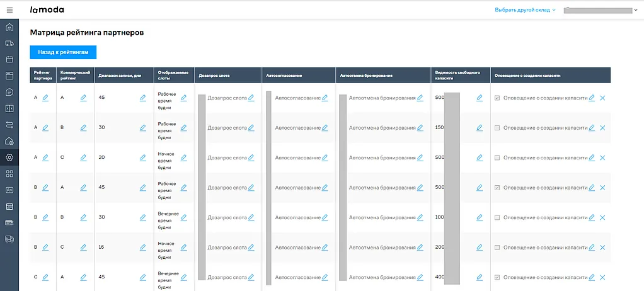Toggle capacity notification checkbox in the fourth row
The width and height of the screenshot is (644, 291).
497,188
